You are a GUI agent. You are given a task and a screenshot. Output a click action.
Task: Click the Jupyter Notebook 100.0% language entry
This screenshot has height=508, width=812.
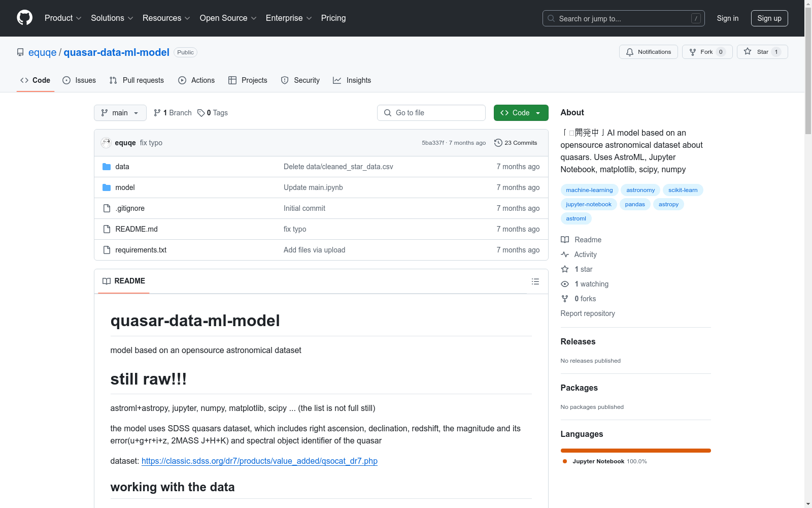coord(605,461)
